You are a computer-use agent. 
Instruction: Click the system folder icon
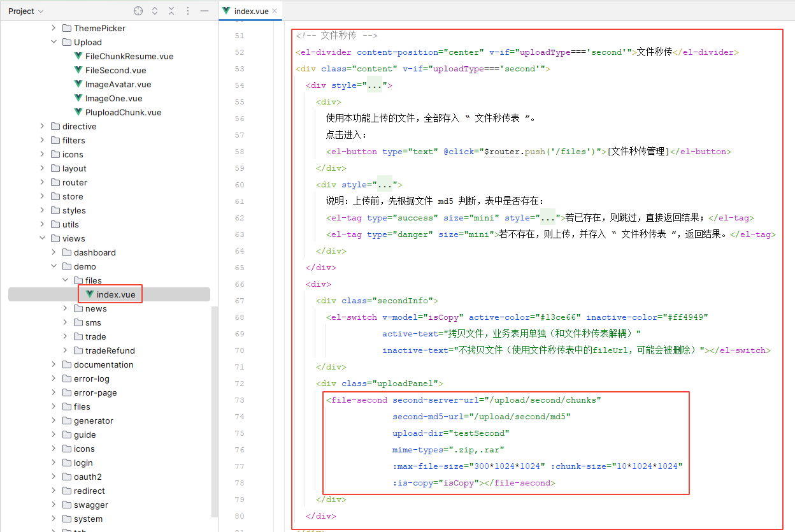click(x=67, y=519)
